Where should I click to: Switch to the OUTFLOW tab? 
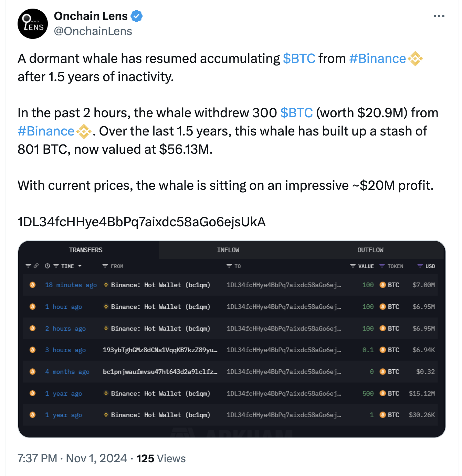point(370,250)
